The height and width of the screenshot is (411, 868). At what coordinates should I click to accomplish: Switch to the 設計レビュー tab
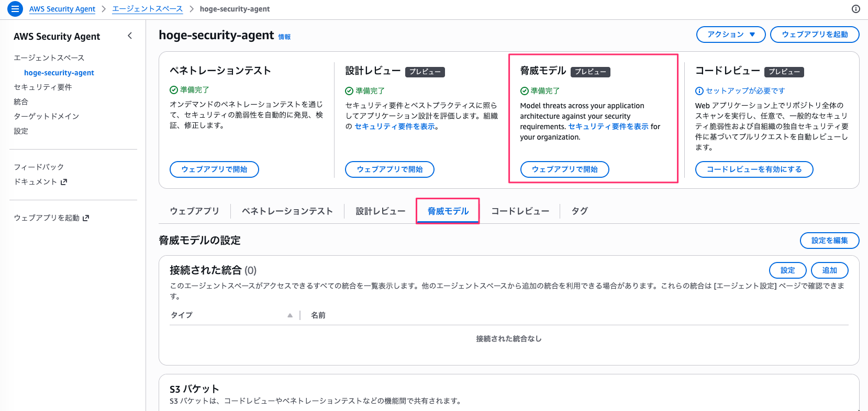[x=381, y=211]
